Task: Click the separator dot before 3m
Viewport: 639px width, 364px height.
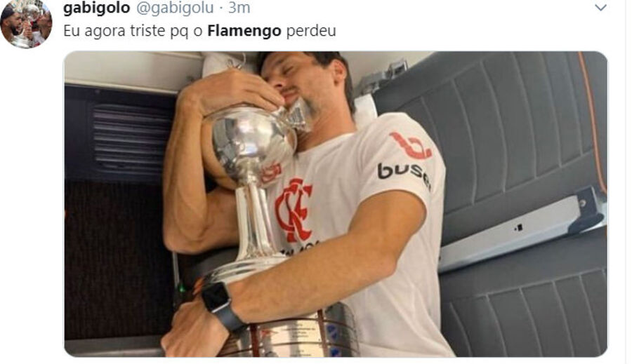Action: pos(221,8)
